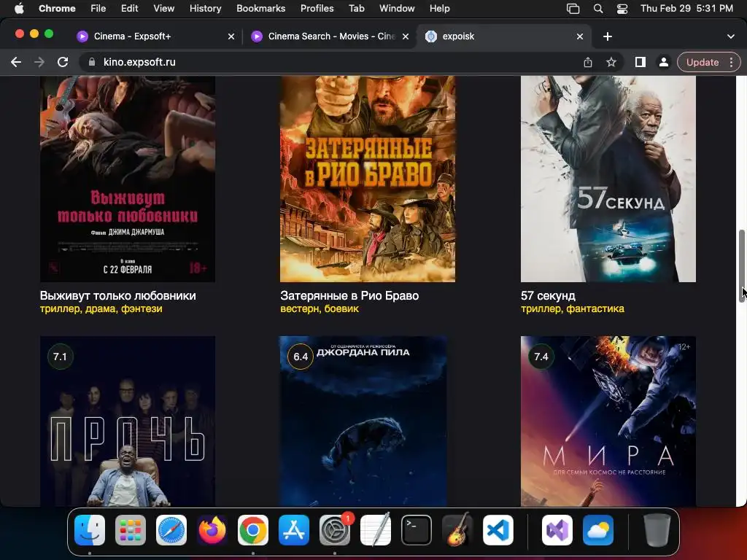The width and height of the screenshot is (747, 560).
Task: Go back to the previous page
Action: click(16, 63)
